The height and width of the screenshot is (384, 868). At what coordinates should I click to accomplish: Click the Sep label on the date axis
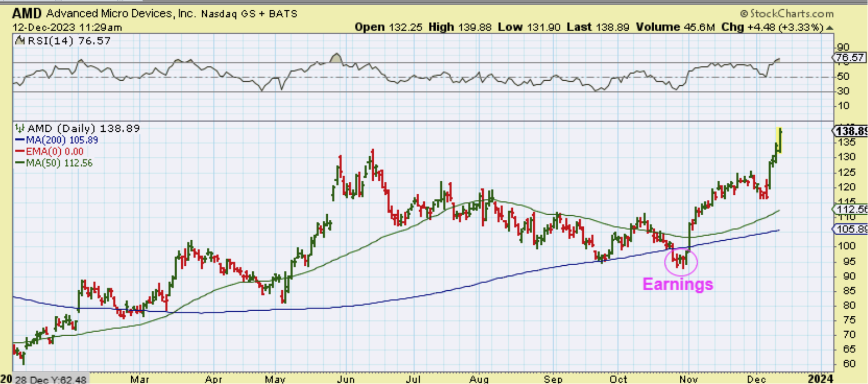click(x=553, y=379)
